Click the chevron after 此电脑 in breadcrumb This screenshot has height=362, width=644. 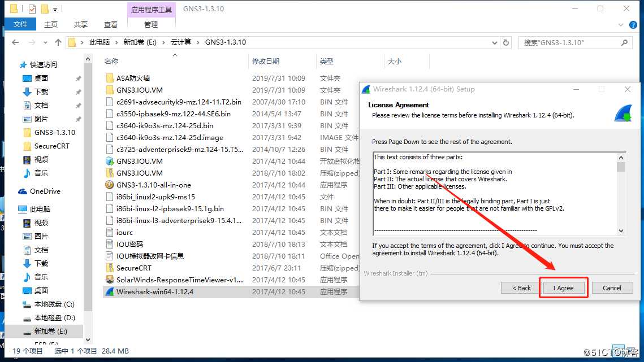pyautogui.click(x=116, y=42)
